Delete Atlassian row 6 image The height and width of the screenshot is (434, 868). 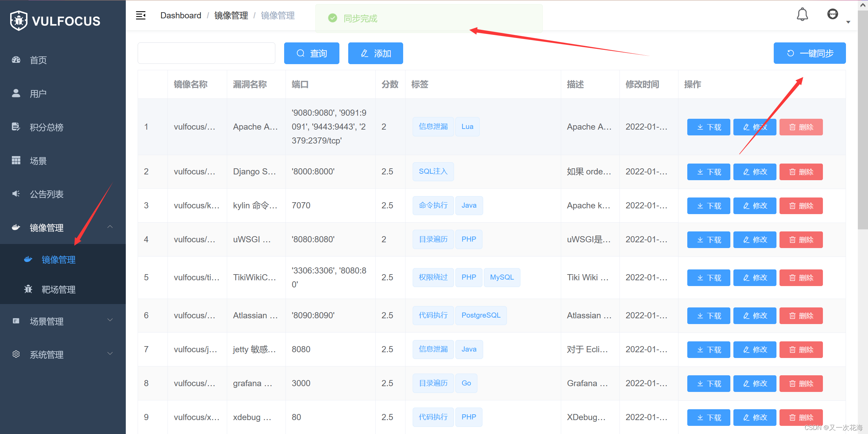click(x=801, y=316)
